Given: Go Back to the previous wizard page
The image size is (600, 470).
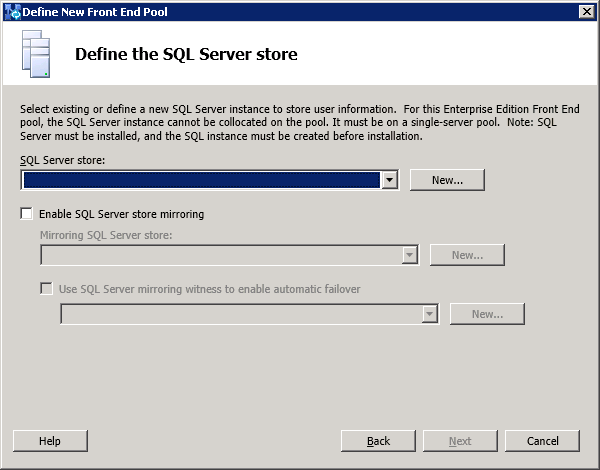Looking at the screenshot, I should coord(378,441).
